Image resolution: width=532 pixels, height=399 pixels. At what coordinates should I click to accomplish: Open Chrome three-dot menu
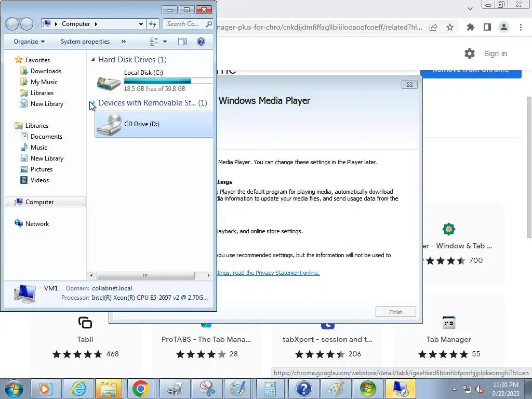click(x=521, y=27)
